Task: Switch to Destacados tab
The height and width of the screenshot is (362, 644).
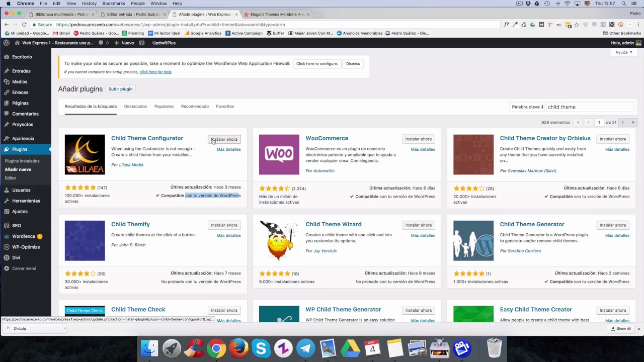Action: tap(135, 106)
